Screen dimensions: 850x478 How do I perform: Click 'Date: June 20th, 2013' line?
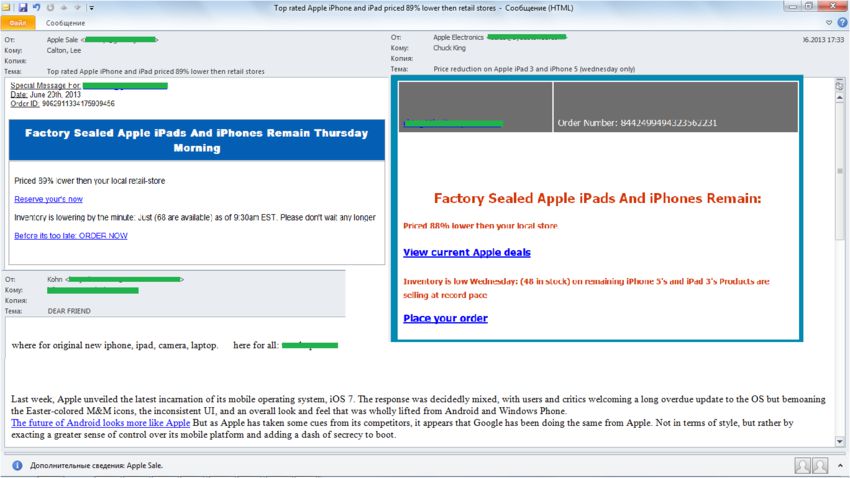point(46,95)
